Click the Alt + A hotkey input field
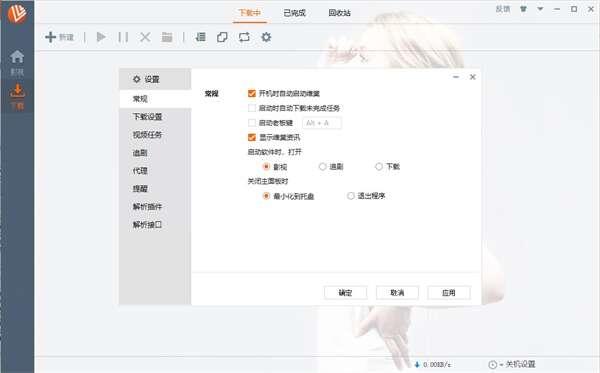600x373 pixels. (322, 123)
